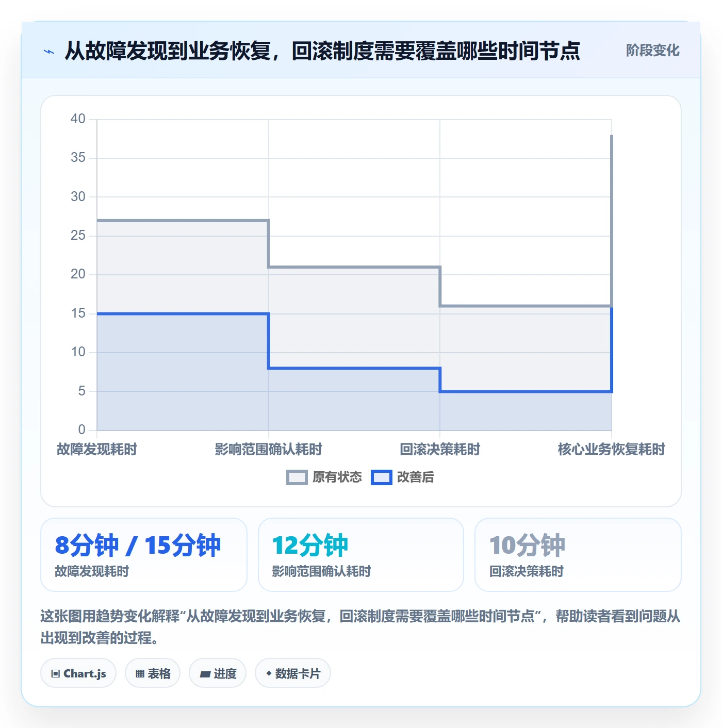Image resolution: width=722 pixels, height=728 pixels.
Task: Toggle the 改善后 legend swatch
Action: (382, 477)
